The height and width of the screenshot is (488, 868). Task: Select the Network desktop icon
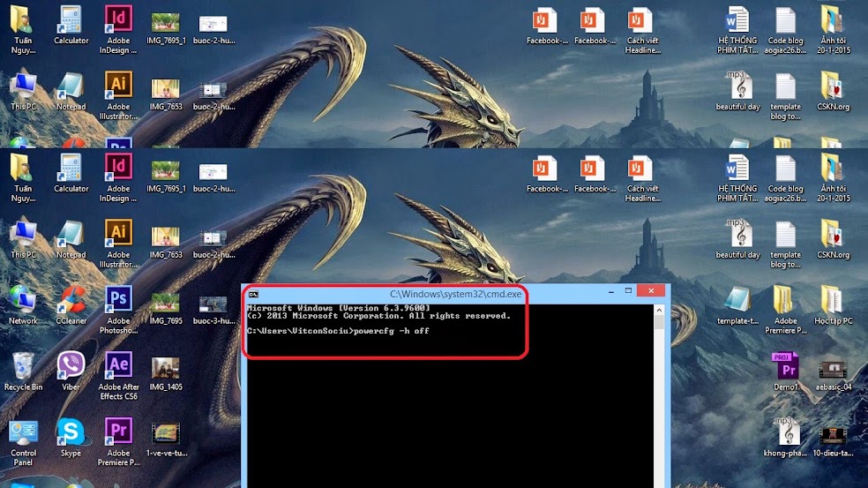[x=23, y=304]
